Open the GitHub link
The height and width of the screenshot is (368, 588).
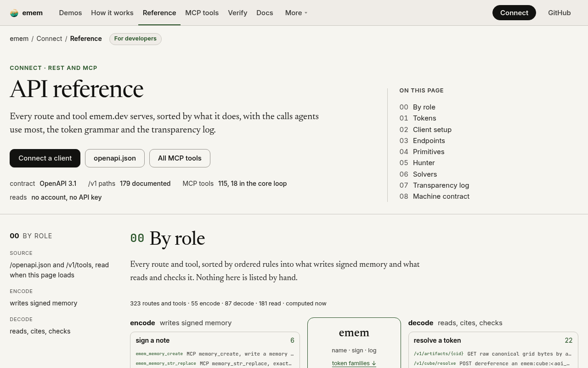(559, 13)
